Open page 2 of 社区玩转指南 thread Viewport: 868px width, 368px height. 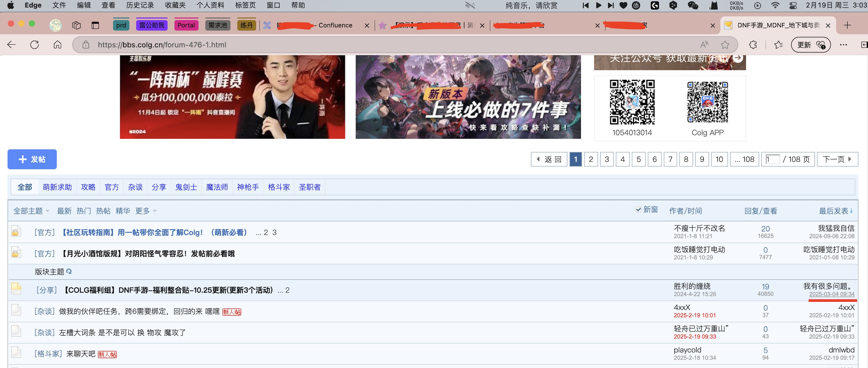coord(266,233)
